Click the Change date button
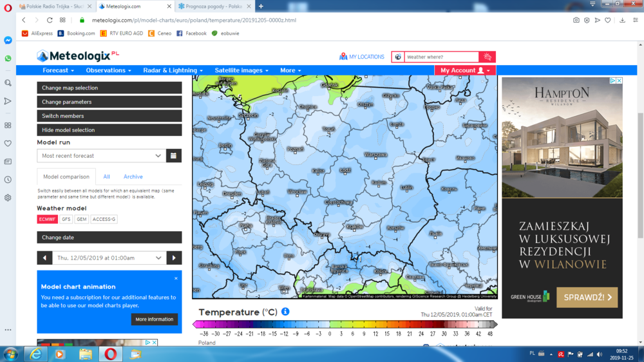Screen dimensions: 644x362 tap(109, 238)
